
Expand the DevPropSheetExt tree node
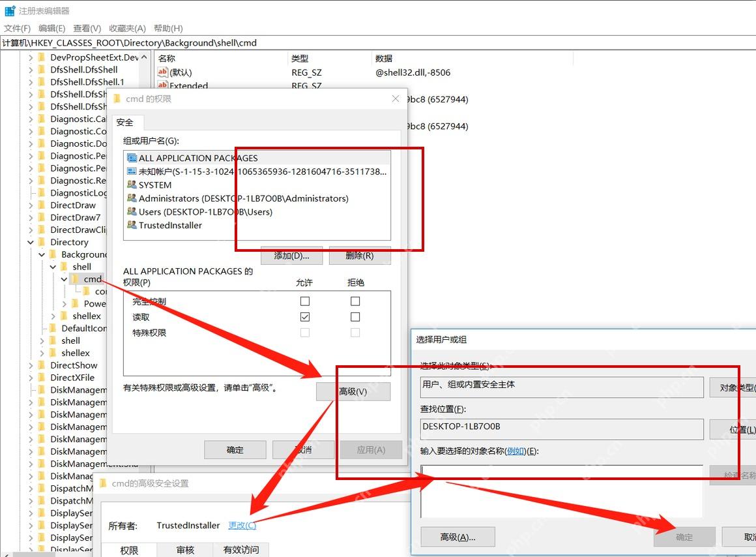pyautogui.click(x=31, y=57)
